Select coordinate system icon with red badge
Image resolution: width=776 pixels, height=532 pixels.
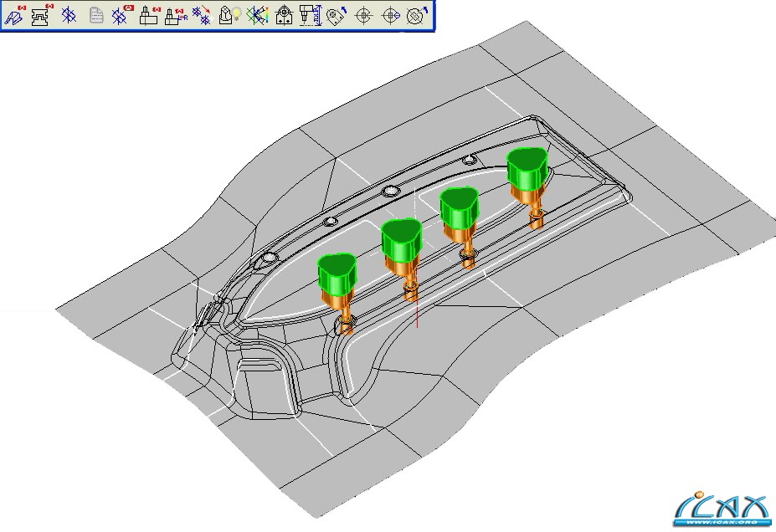click(121, 15)
